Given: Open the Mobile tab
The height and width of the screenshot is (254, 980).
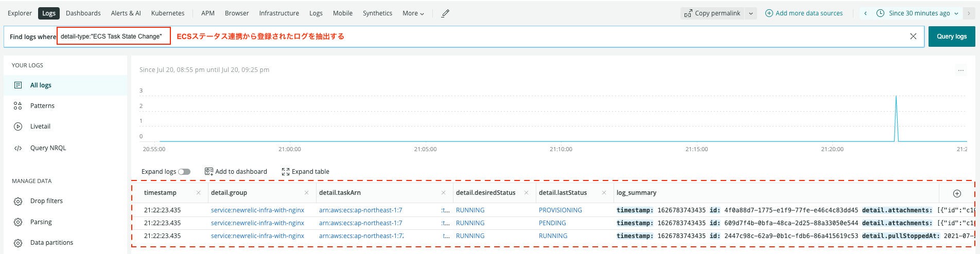Looking at the screenshot, I should click(x=343, y=13).
